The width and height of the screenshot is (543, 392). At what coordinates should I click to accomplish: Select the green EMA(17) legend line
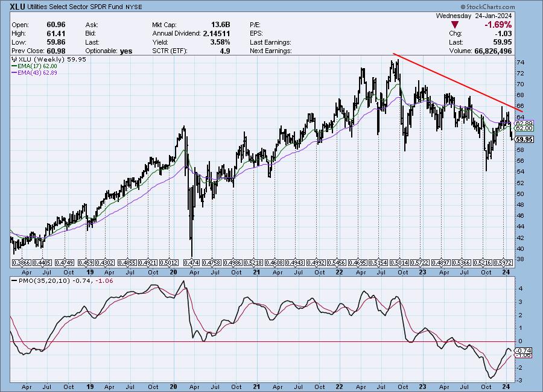point(14,66)
